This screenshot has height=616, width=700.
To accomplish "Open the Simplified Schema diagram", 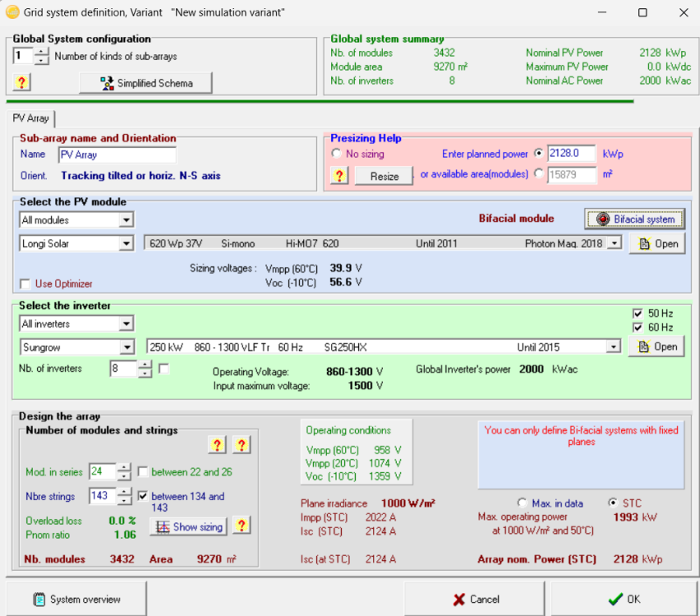I will pos(146,83).
